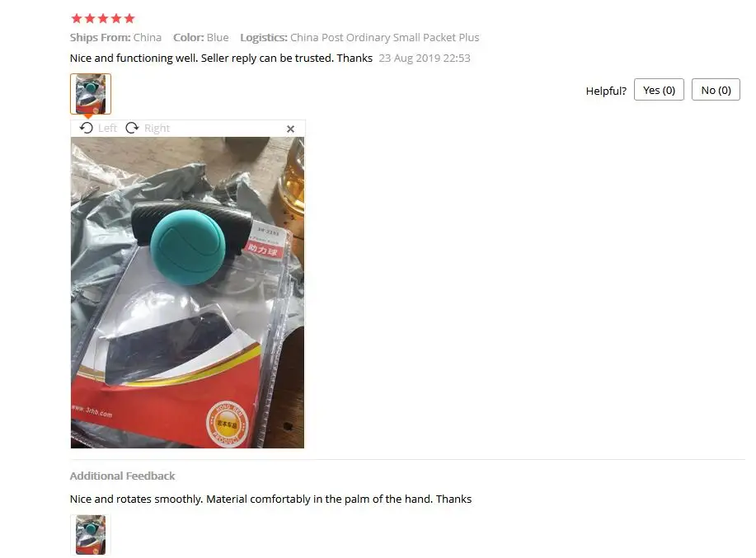Click the 'Logistics: China Post' shipping text

click(359, 38)
